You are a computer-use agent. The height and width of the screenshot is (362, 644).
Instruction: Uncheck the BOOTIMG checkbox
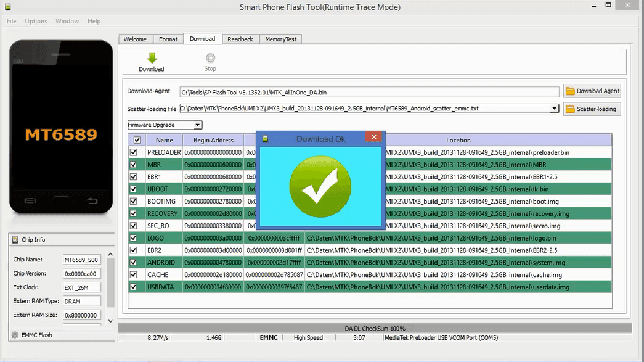134,201
